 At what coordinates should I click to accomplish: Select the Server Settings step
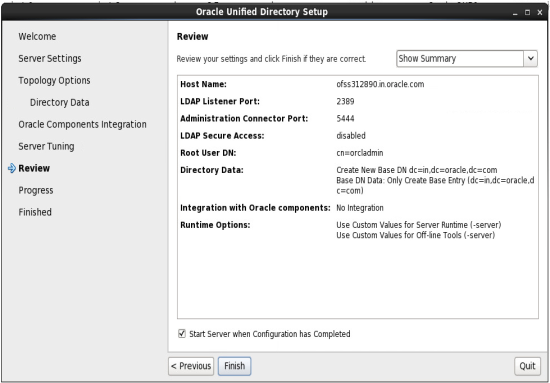(50, 58)
